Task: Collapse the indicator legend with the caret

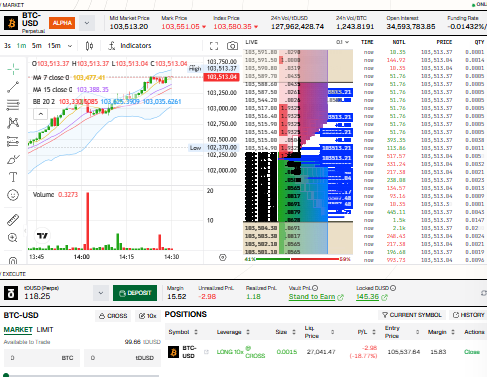Action: tap(41, 114)
